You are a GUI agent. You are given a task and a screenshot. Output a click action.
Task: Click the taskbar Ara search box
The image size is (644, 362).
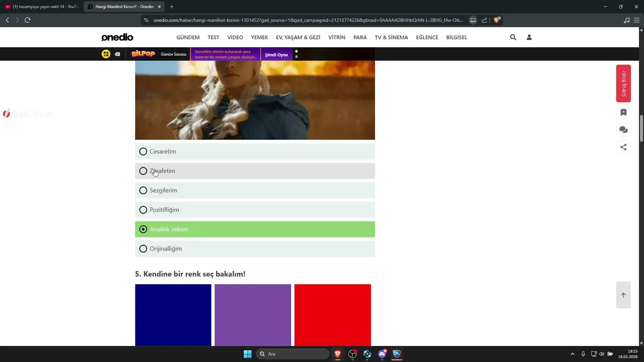[x=293, y=354]
